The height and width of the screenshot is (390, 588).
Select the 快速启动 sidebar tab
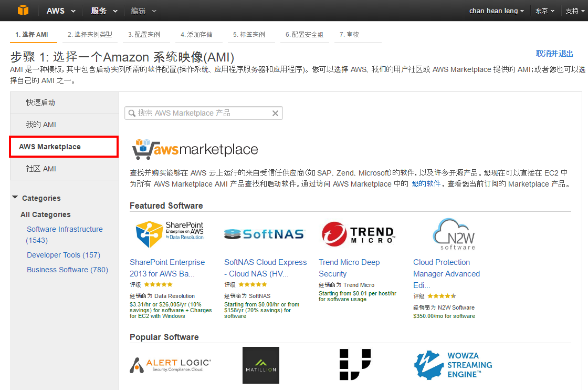click(65, 102)
